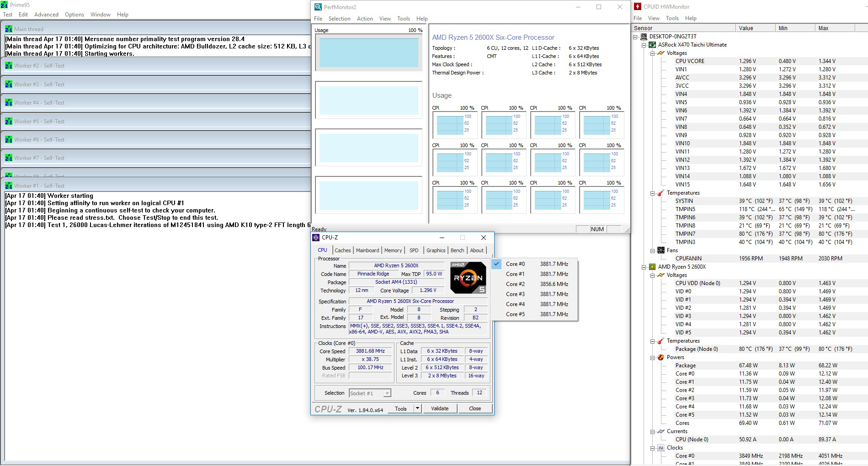The image size is (868, 466).
Task: Collapse the AMD Ryzen 5 2600X node
Action: point(644,267)
